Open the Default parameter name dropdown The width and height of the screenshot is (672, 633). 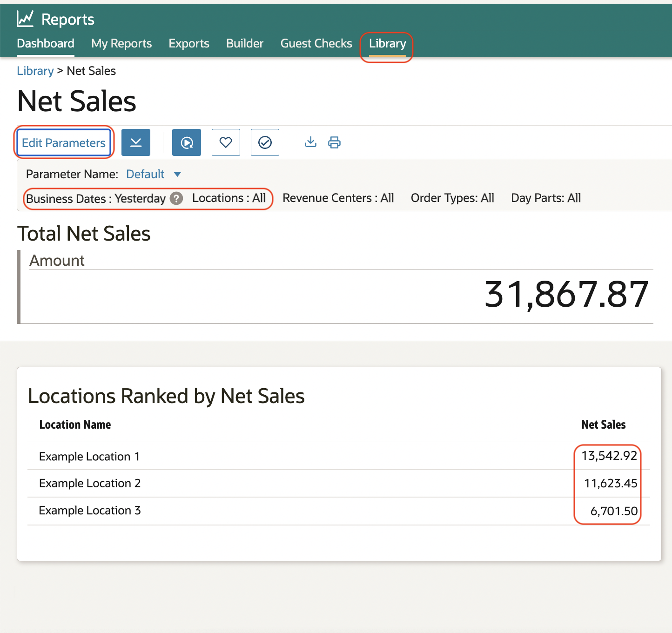pos(154,174)
